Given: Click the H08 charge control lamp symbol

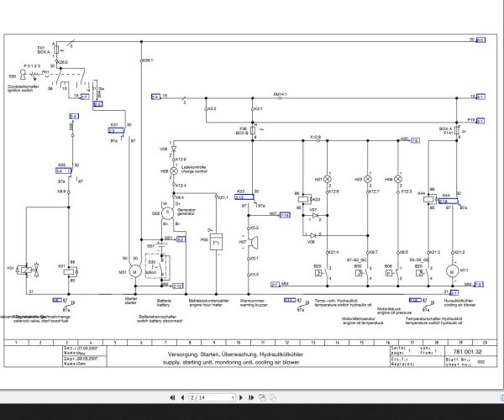Looking at the screenshot, I should coord(174,171).
